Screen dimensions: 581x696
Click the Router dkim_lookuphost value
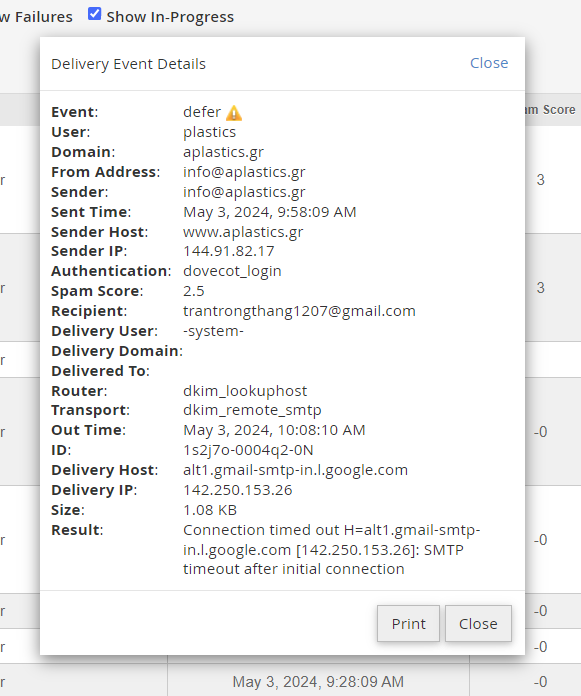(x=245, y=391)
